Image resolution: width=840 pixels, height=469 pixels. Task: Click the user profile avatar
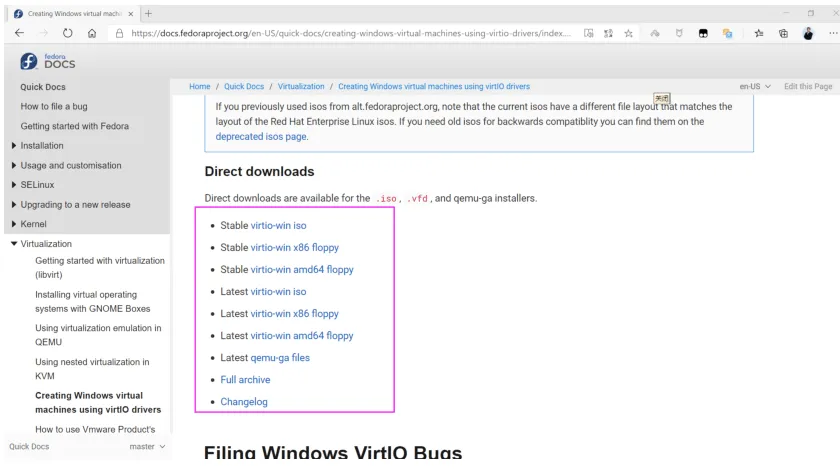click(808, 33)
